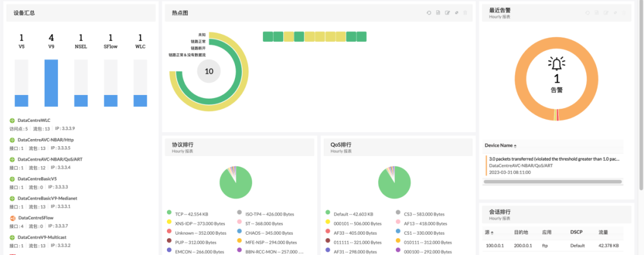This screenshot has width=644, height=255.
Task: Click 未知 legend label
Action: click(202, 35)
